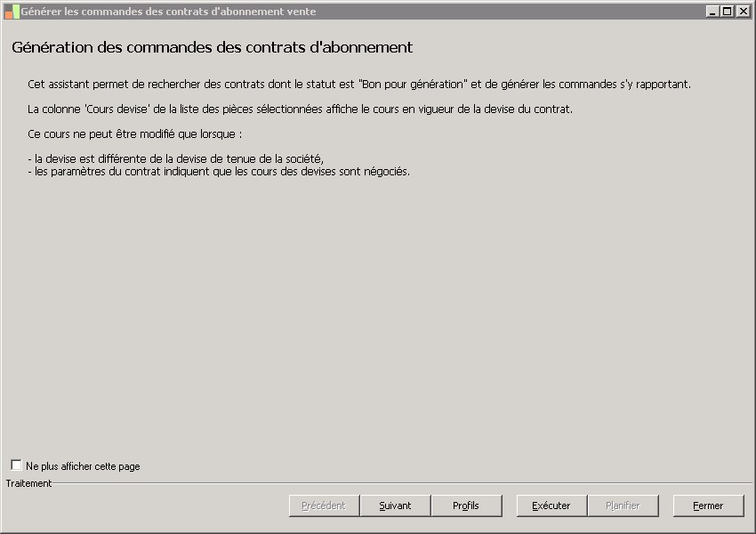Click the window title bar text
The height and width of the screenshot is (534, 756).
pyautogui.click(x=169, y=12)
